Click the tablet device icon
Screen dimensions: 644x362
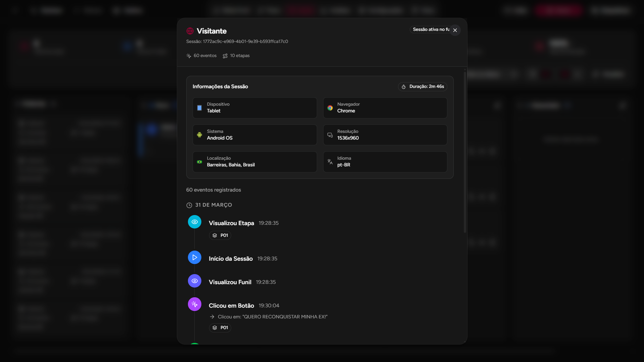[x=200, y=108]
